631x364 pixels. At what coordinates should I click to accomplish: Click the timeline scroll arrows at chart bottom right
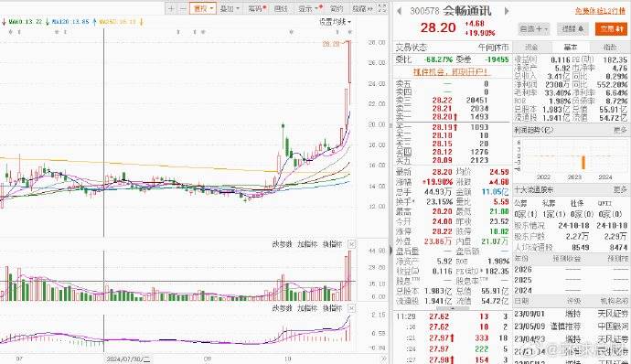click(x=383, y=359)
